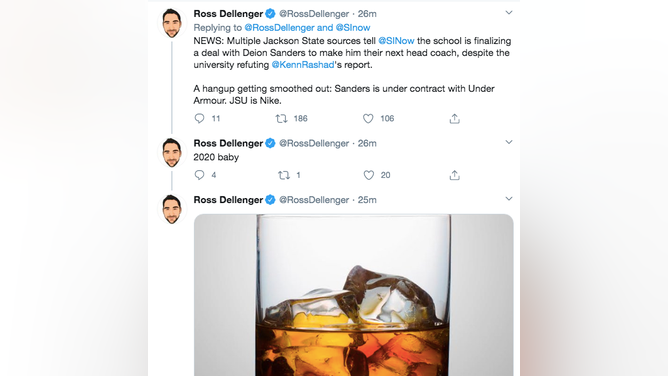
Task: Like the tweet with 106 likes
Action: [368, 118]
